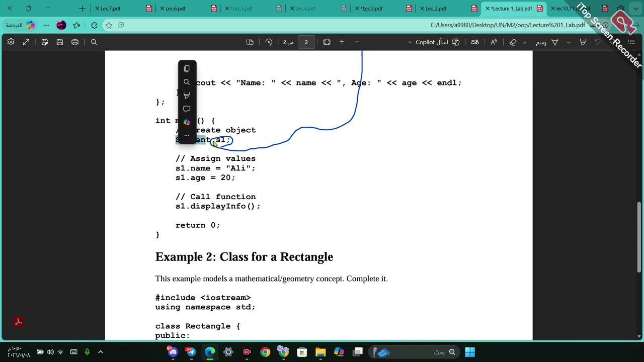644x362 pixels.
Task: Zoom in with plus button
Action: pyautogui.click(x=342, y=42)
